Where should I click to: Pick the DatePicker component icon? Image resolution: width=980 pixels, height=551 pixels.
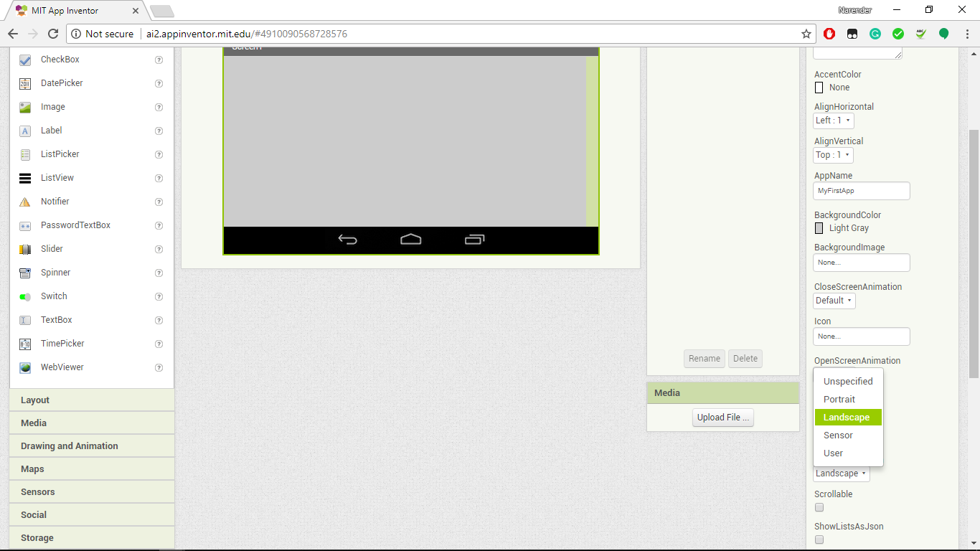pyautogui.click(x=25, y=84)
